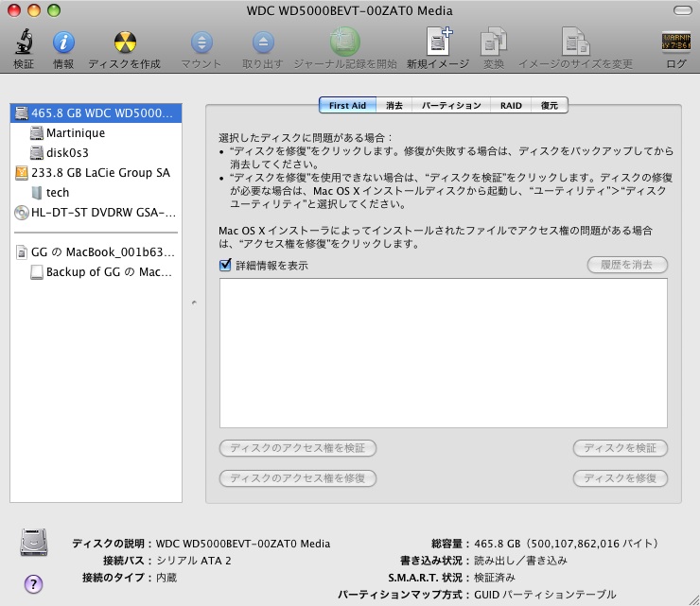Click the マウント toolbar icon
700x606 pixels.
pos(201,43)
